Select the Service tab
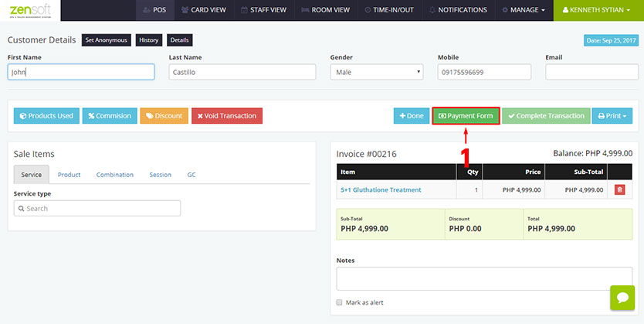This screenshot has height=324, width=644. tap(31, 175)
